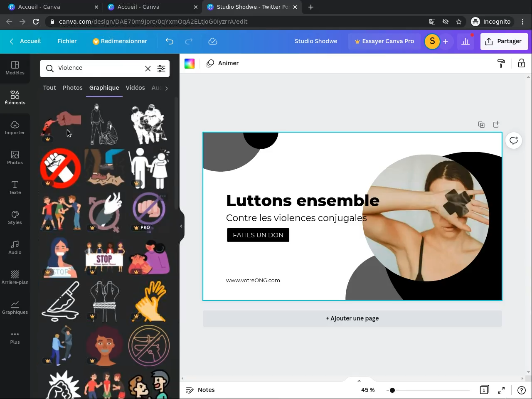Viewport: 532px width, 399px height.
Task: Undo the last action
Action: [x=170, y=41]
